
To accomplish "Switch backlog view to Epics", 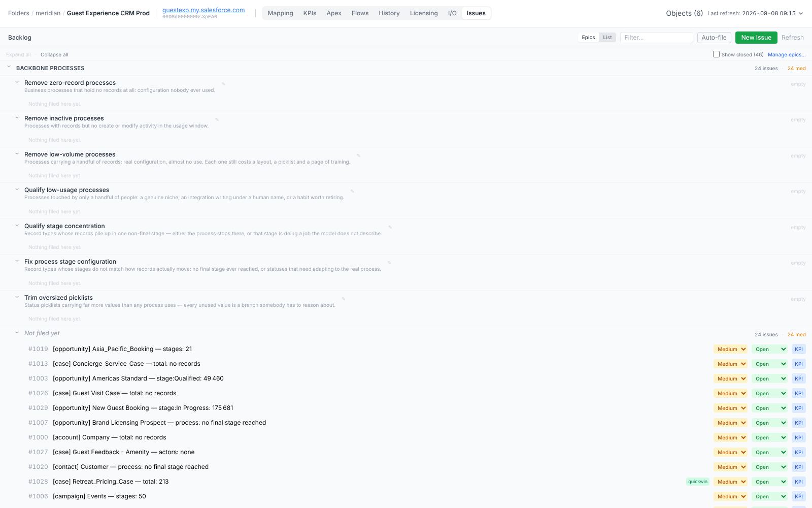I will click(x=588, y=38).
